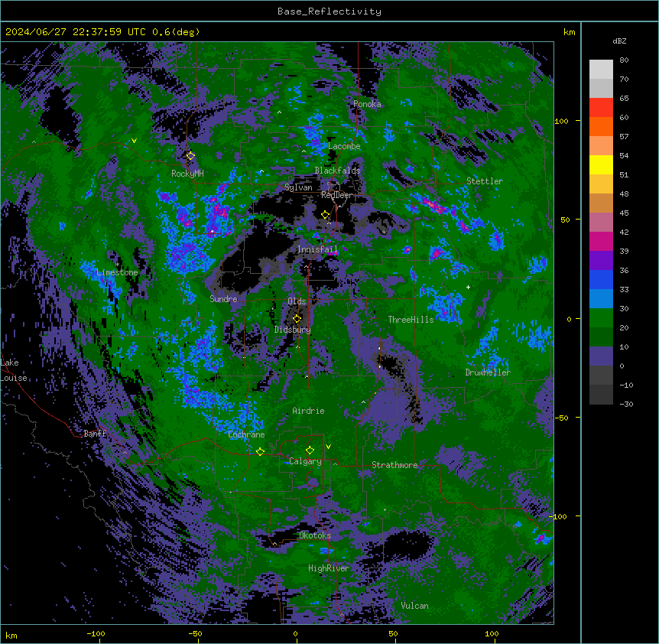This screenshot has width=659, height=644.
Task: Click the Strathmore city label
Action: [394, 465]
